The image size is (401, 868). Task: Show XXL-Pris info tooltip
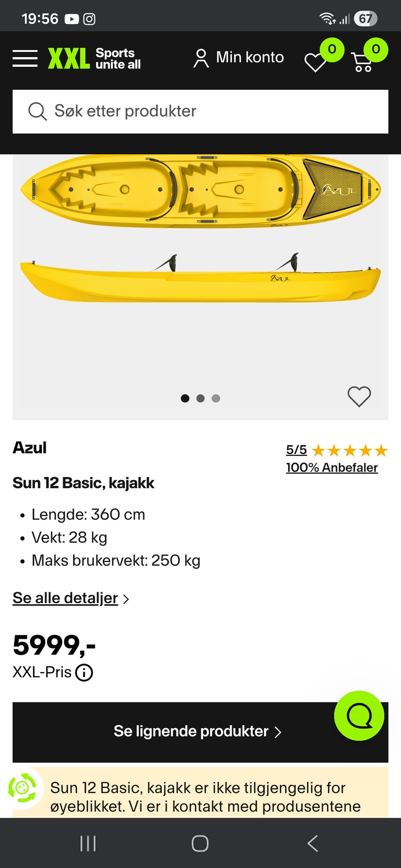coord(84,672)
